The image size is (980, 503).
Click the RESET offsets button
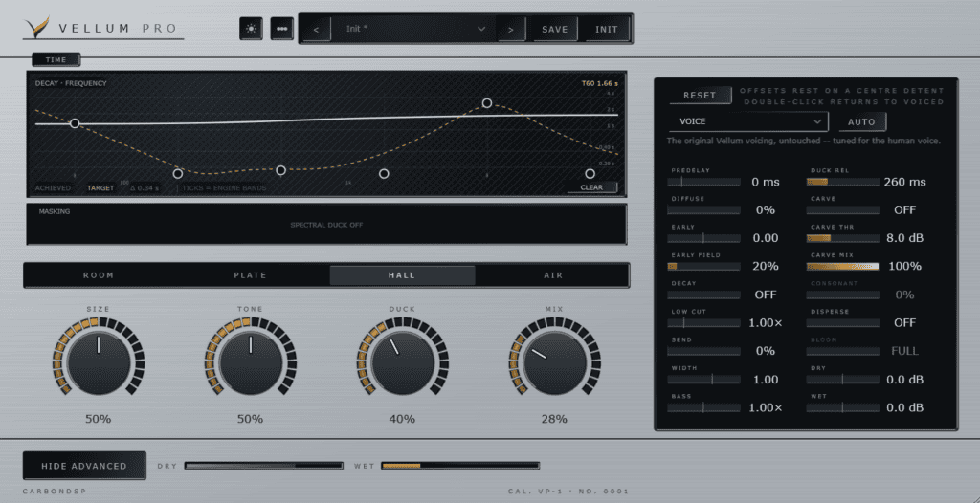coord(700,96)
